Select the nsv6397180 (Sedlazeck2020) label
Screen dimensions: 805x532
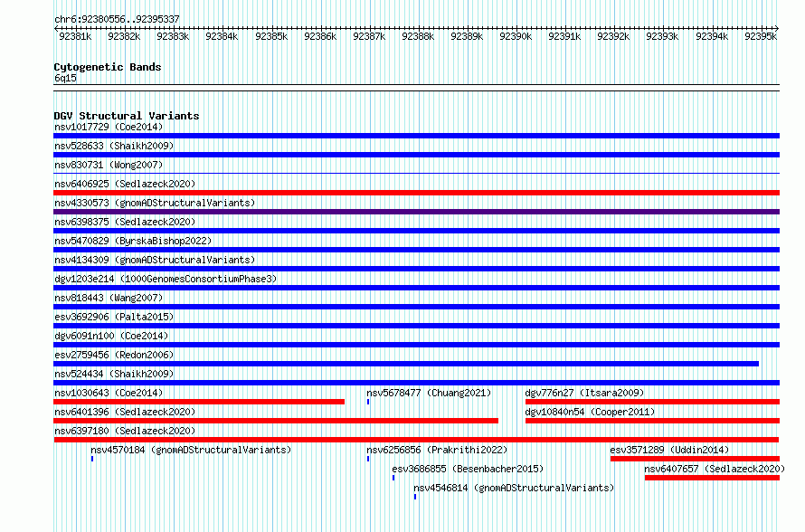(125, 431)
